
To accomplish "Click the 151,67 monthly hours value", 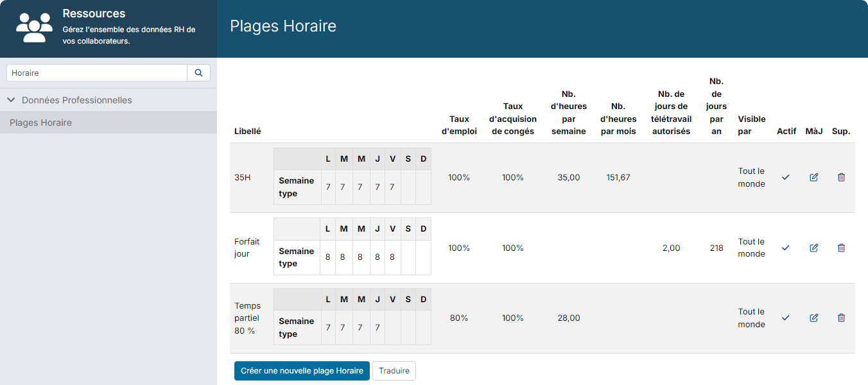I will pyautogui.click(x=618, y=177).
